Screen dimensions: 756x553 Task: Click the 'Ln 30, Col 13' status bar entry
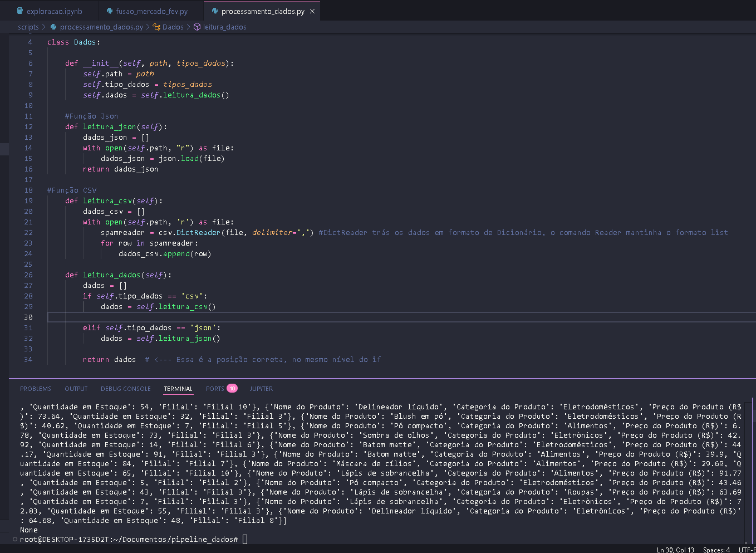(x=675, y=550)
